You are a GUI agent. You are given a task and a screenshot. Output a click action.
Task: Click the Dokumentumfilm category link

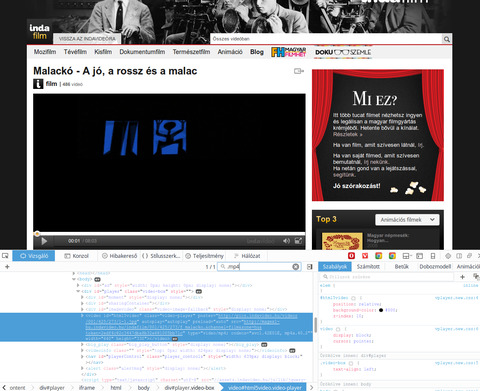142,52
